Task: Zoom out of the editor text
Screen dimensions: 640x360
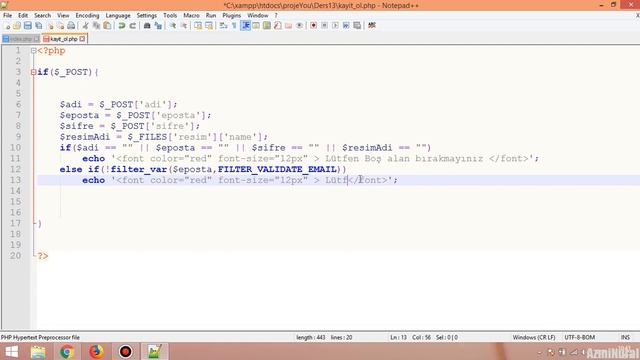Action: pos(184,26)
